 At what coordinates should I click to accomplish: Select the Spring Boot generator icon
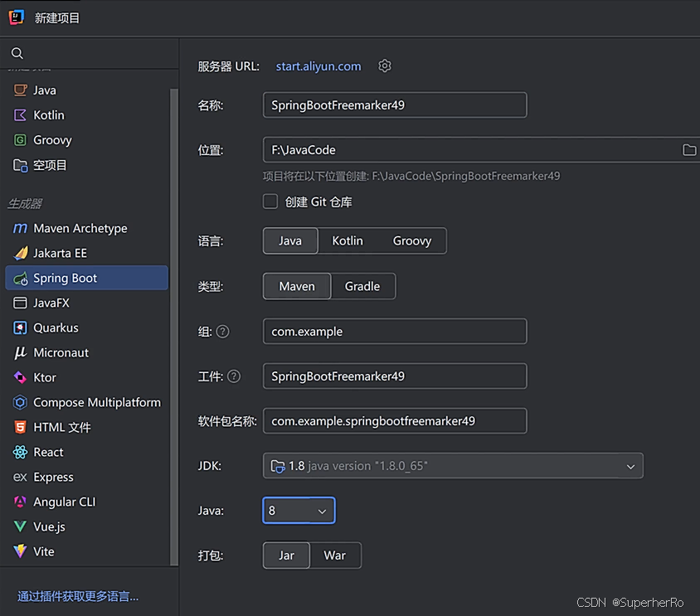21,279
